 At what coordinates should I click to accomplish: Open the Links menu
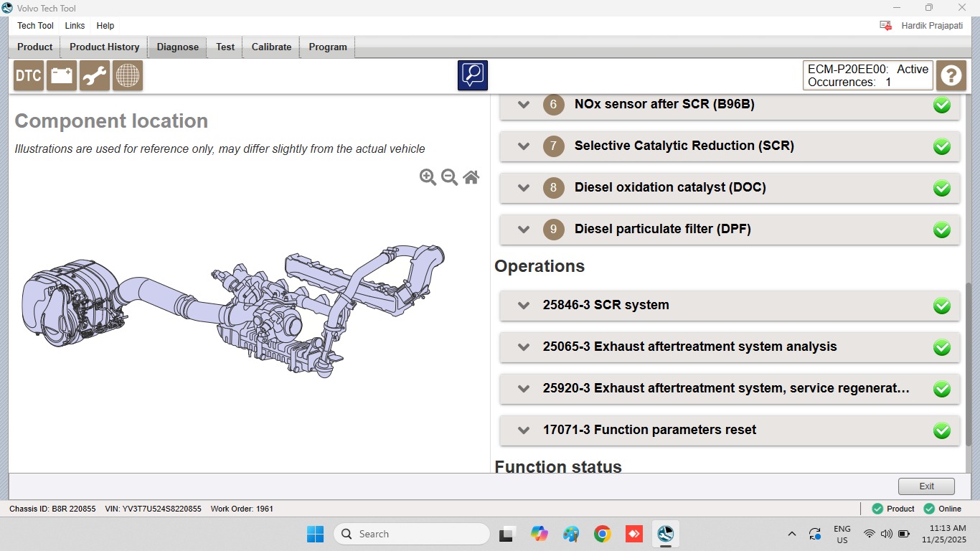[75, 26]
